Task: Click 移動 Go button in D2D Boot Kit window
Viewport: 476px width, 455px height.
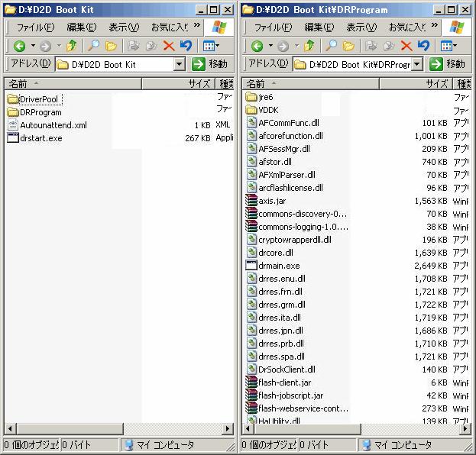Action: pos(210,64)
